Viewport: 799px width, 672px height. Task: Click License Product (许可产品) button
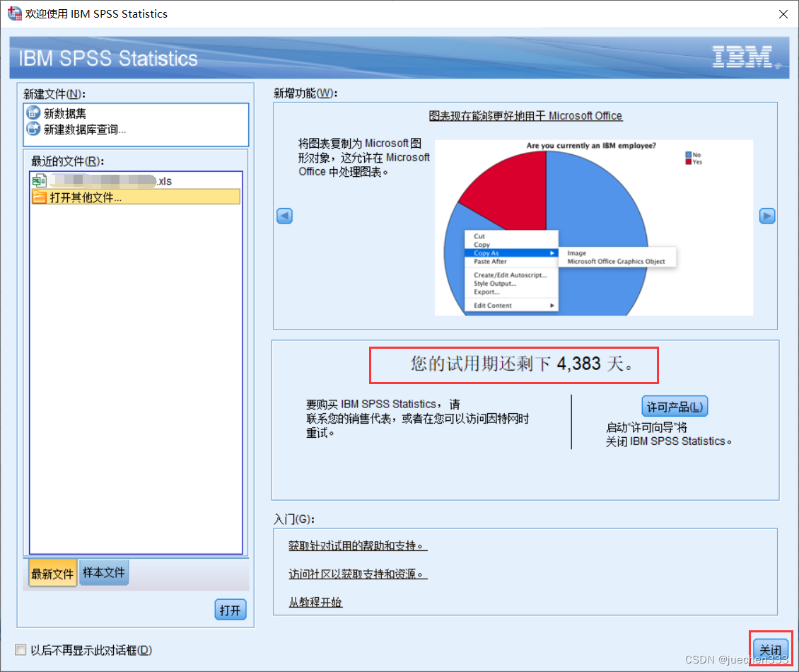[675, 406]
